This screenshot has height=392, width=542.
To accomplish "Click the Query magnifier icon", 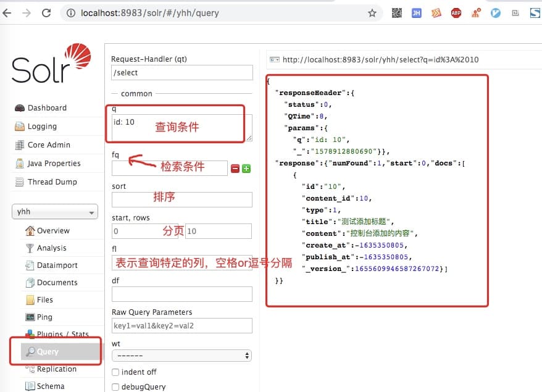I will (30, 351).
